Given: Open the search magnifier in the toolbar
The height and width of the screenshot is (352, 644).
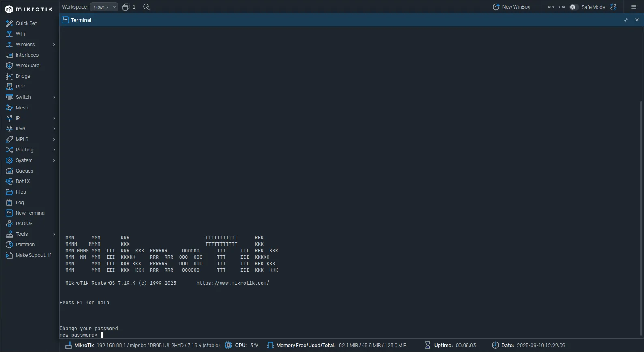Looking at the screenshot, I should tap(146, 7).
